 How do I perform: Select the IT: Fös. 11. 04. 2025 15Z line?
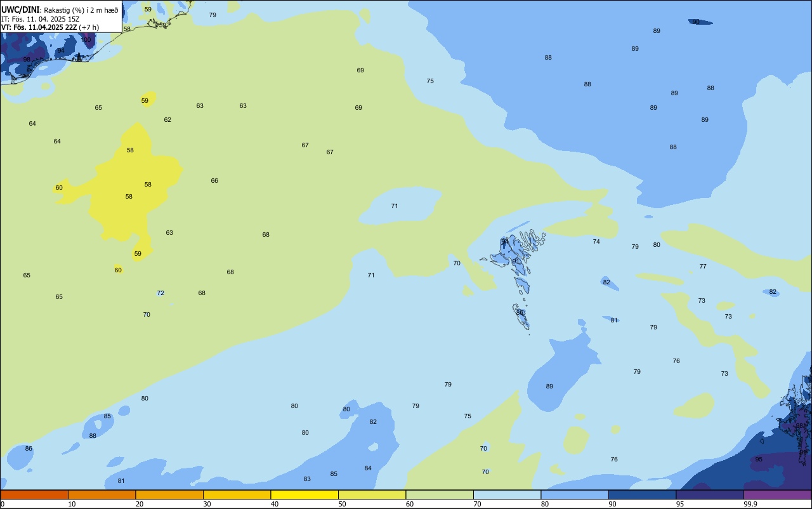(x=40, y=19)
